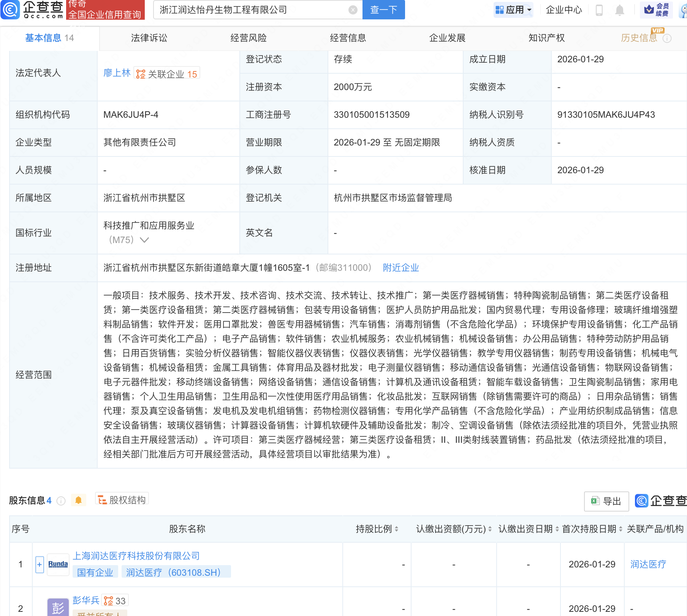Image resolution: width=687 pixels, height=616 pixels.
Task: Toggle sorting on the 持股比例 column
Action: (396, 529)
